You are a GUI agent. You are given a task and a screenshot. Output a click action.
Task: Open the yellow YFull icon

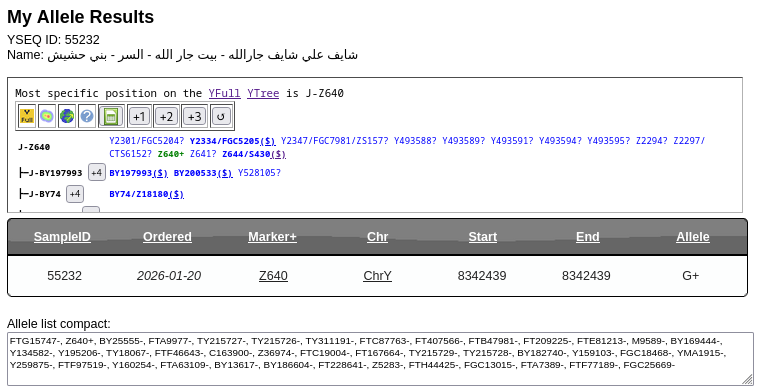[x=27, y=116]
